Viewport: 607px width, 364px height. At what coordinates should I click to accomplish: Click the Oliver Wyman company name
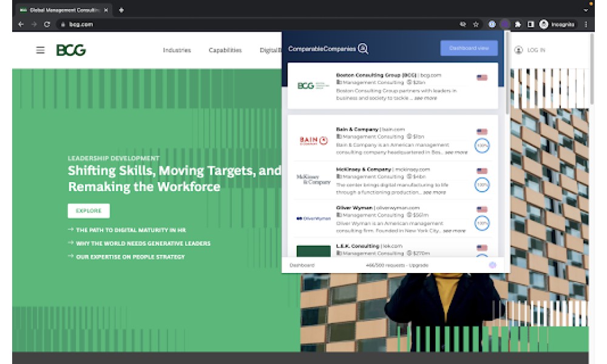354,207
